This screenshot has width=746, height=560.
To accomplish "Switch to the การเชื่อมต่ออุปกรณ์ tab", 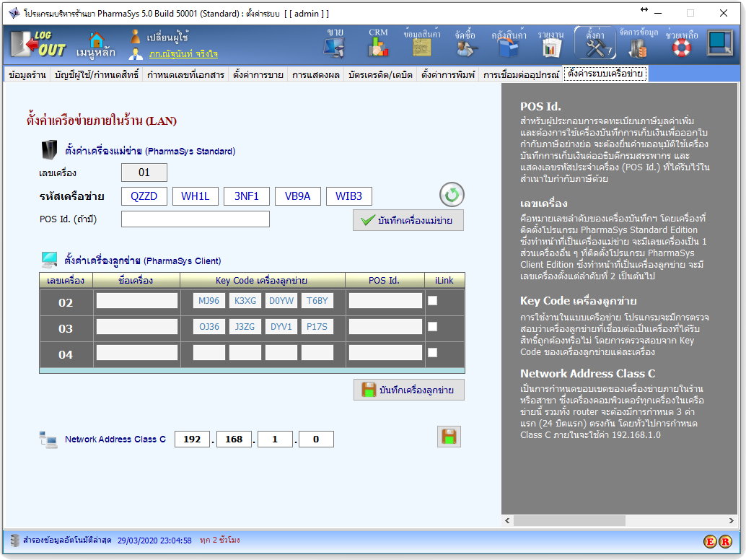I will (521, 75).
